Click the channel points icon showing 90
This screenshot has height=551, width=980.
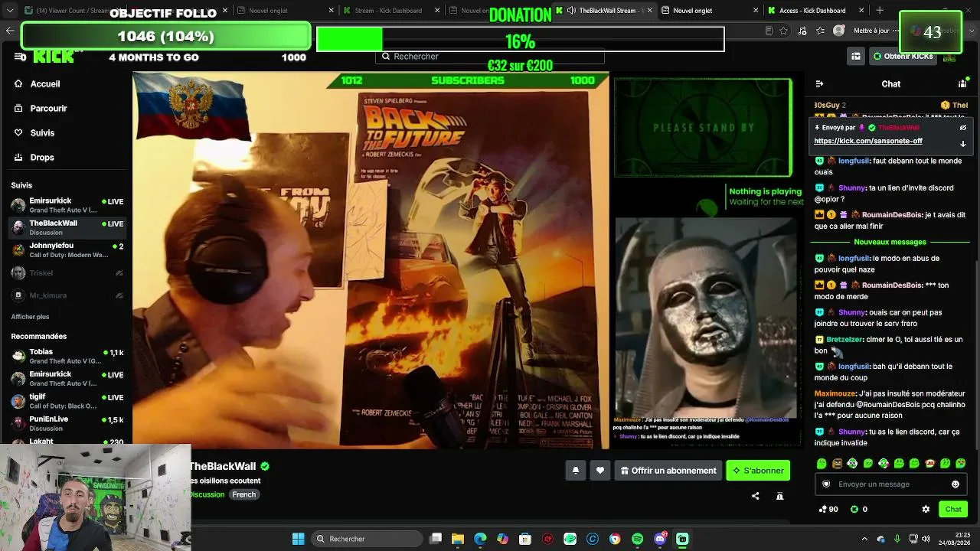coord(828,509)
